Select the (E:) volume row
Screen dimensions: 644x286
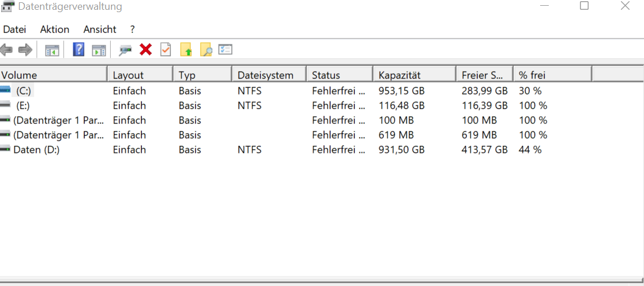pos(24,106)
